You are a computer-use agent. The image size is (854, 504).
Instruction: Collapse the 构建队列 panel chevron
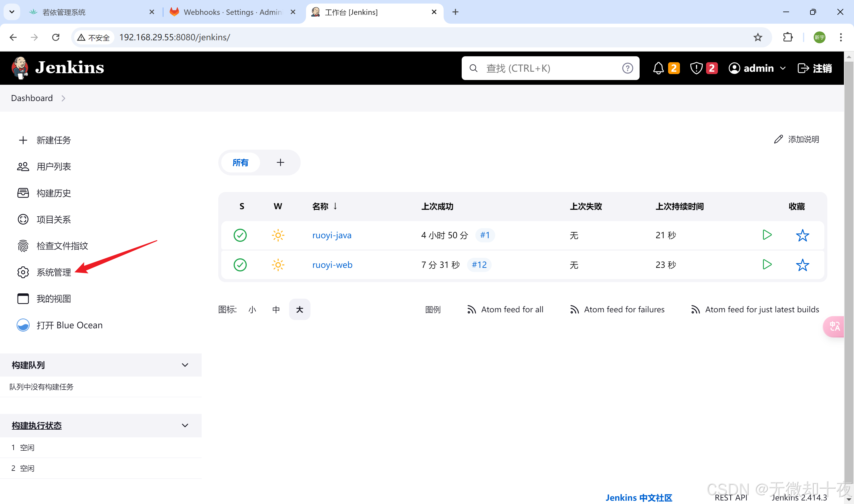point(185,365)
